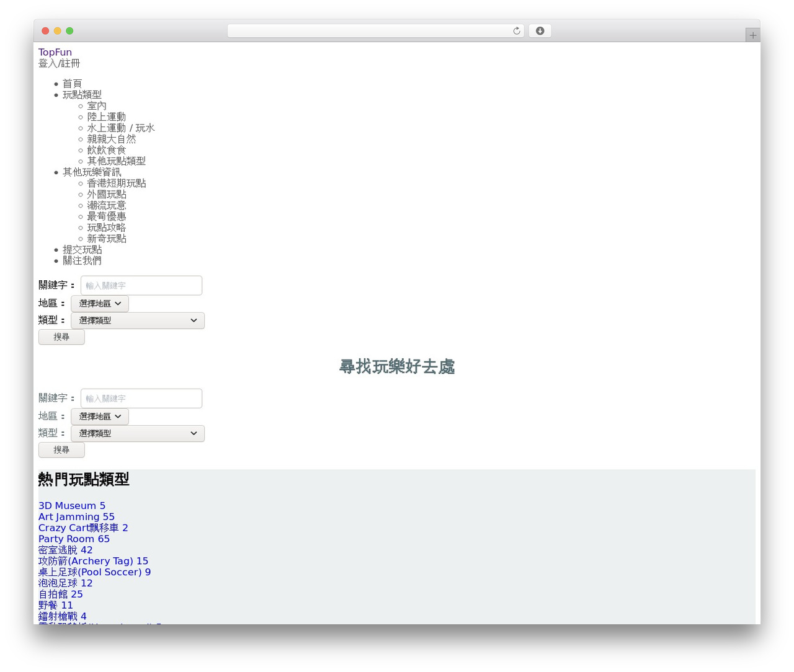
Task: Open the browser downloads button
Action: pyautogui.click(x=540, y=31)
